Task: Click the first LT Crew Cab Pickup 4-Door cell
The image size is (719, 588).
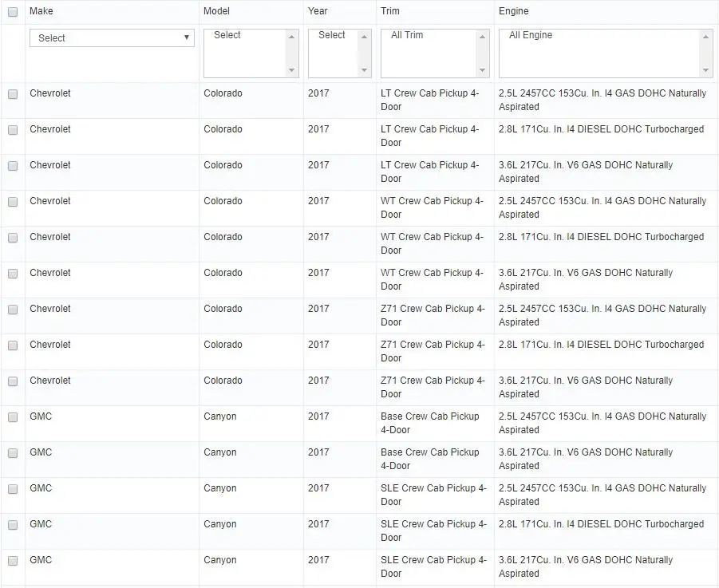Action: (x=429, y=100)
